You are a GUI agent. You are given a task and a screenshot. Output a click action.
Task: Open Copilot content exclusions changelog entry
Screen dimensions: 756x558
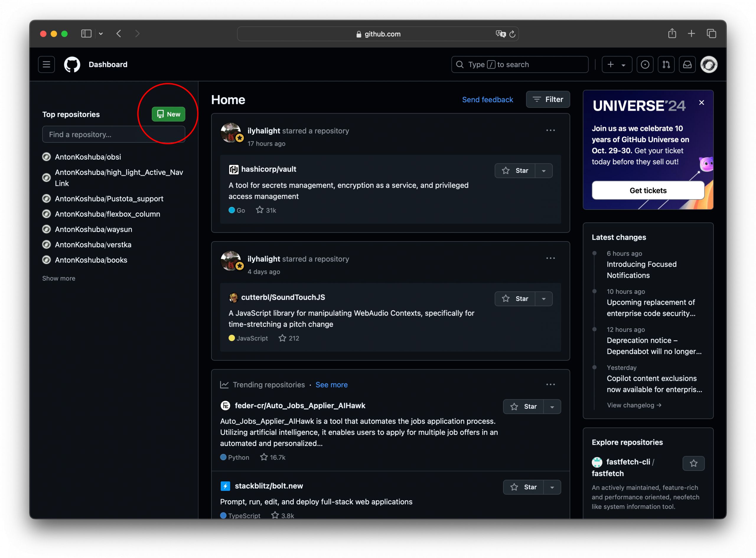click(x=654, y=384)
